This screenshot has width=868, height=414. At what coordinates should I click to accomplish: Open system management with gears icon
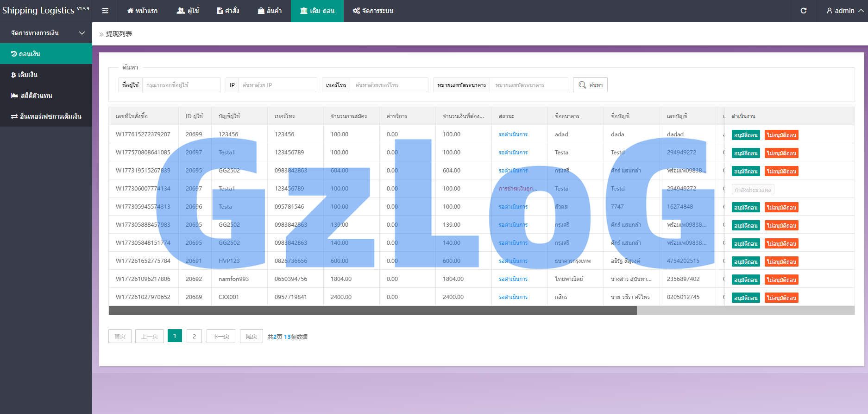[x=373, y=11]
